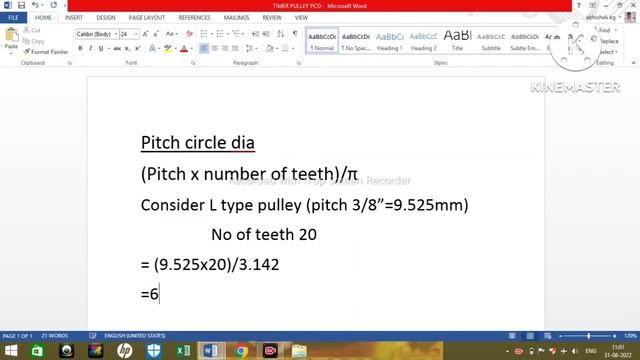Expand the Paragraph dialog launcher

tap(299, 63)
